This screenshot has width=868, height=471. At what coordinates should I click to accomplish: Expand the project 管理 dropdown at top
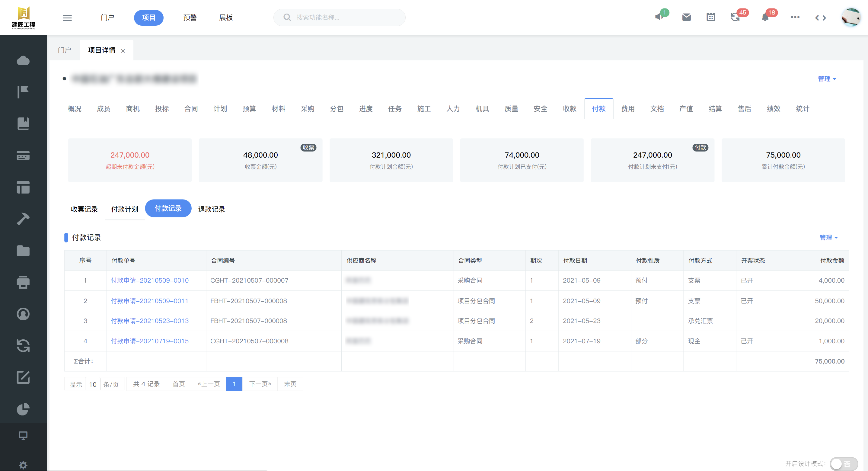[827, 78]
